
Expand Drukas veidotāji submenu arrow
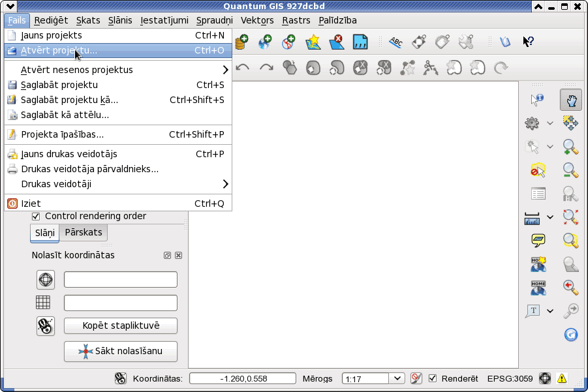coord(225,184)
